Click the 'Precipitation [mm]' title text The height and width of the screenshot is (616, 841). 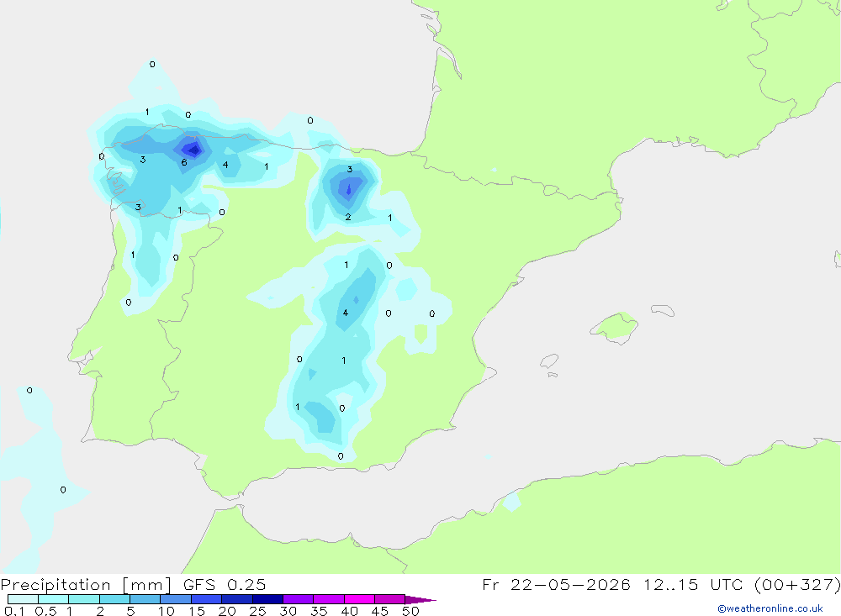click(x=86, y=585)
